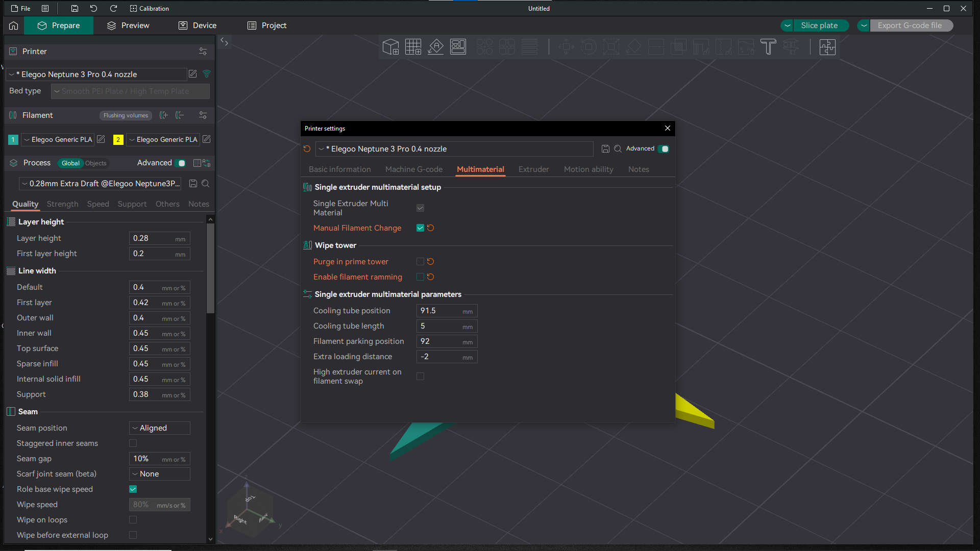Switch Process scope to Objects
The width and height of the screenshot is (980, 551).
96,163
